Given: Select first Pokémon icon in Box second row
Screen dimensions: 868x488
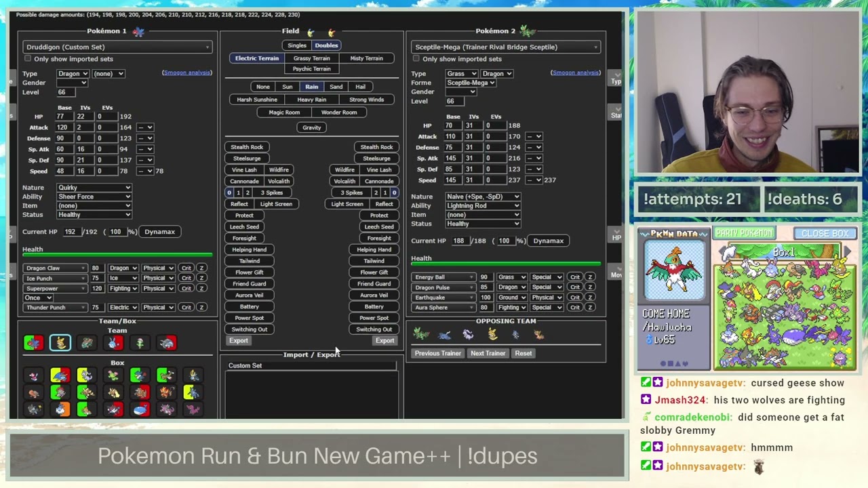Looking at the screenshot, I should [x=33, y=392].
